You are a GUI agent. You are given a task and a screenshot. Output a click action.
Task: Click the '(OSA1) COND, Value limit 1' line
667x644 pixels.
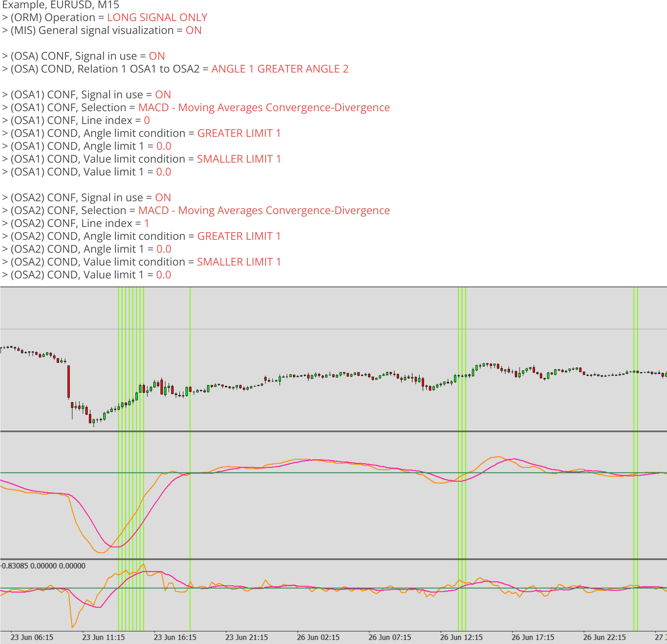point(87,172)
